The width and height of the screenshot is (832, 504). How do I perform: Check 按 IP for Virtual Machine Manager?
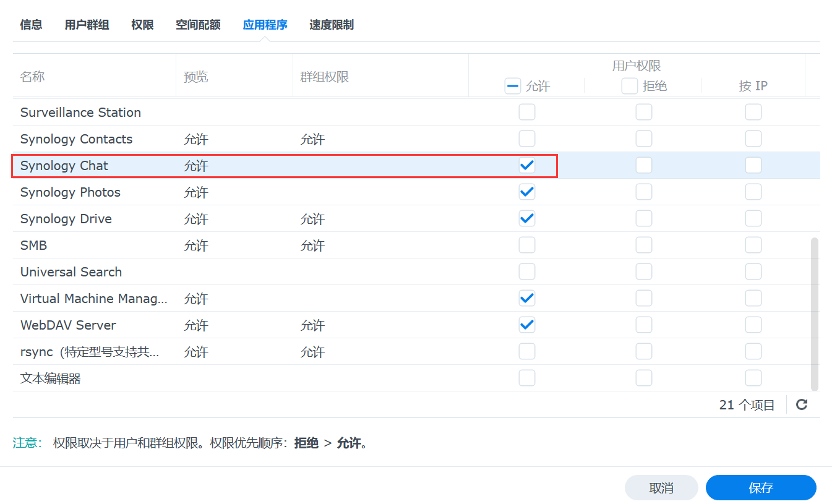coord(753,298)
